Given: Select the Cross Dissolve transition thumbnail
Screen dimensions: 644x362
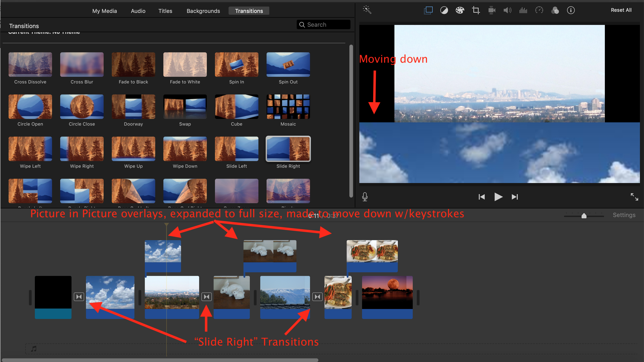Looking at the screenshot, I should (x=30, y=65).
